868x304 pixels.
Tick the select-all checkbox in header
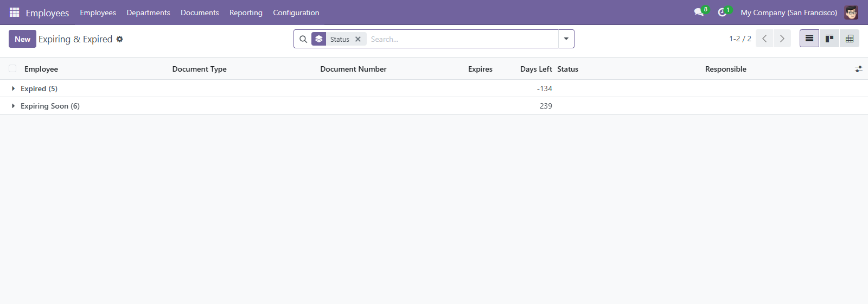pyautogui.click(x=12, y=68)
